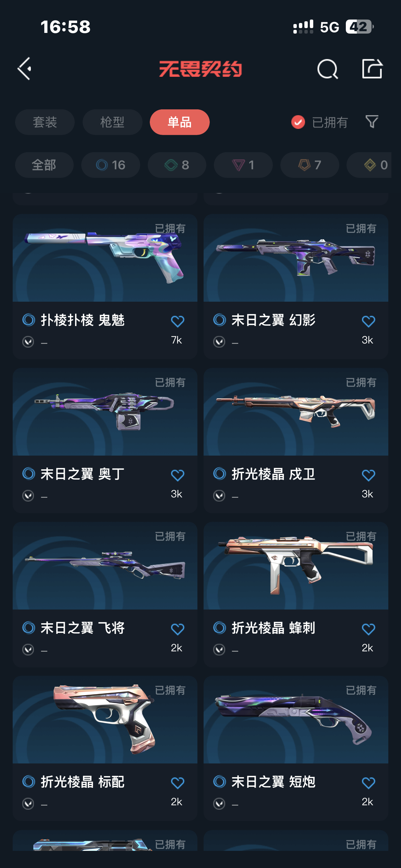
Task: Select the 单品 tab
Action: point(180,122)
